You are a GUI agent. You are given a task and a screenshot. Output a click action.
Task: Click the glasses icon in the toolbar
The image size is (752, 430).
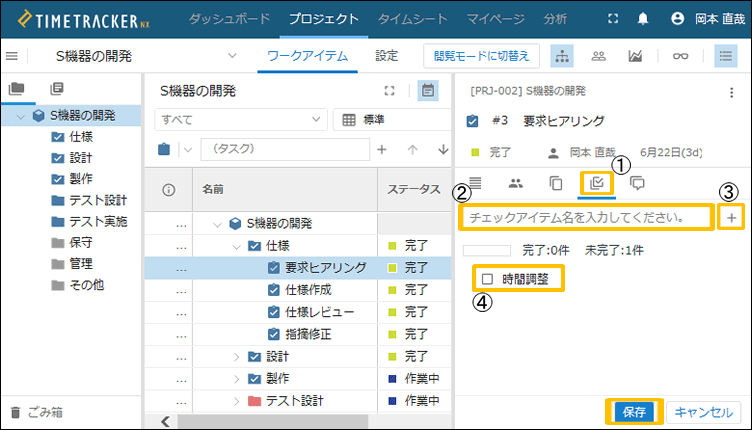click(x=680, y=56)
